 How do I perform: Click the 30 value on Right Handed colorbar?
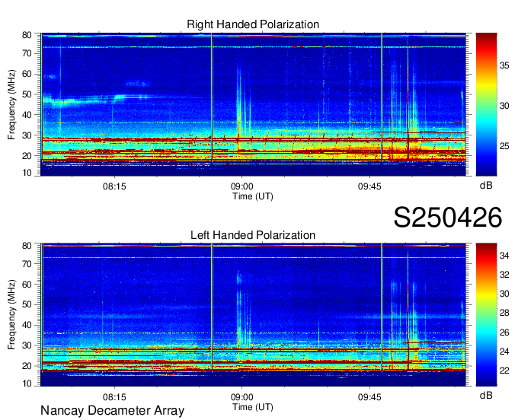[x=504, y=106]
